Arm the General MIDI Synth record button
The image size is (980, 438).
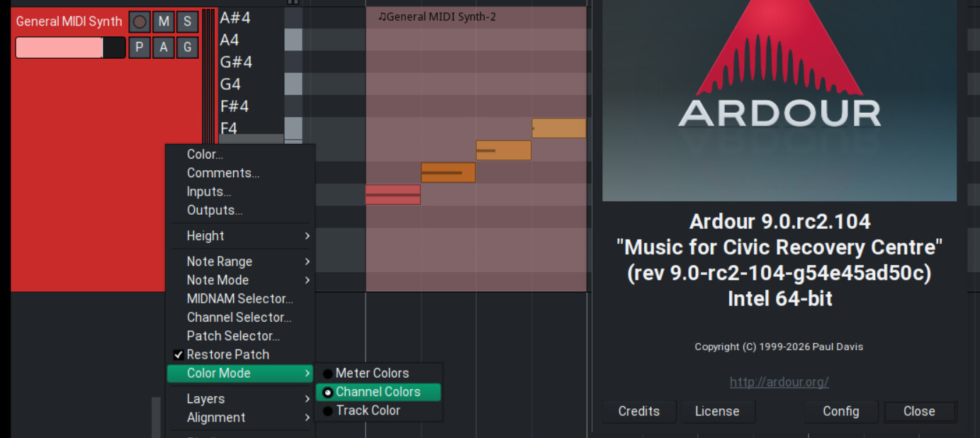(140, 22)
